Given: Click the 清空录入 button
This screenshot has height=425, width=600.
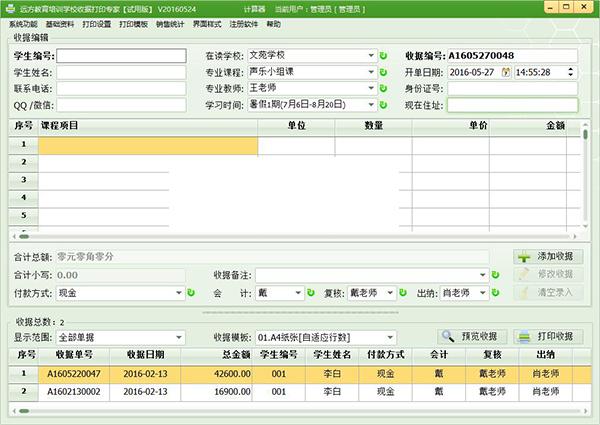Looking at the screenshot, I should coord(548,293).
